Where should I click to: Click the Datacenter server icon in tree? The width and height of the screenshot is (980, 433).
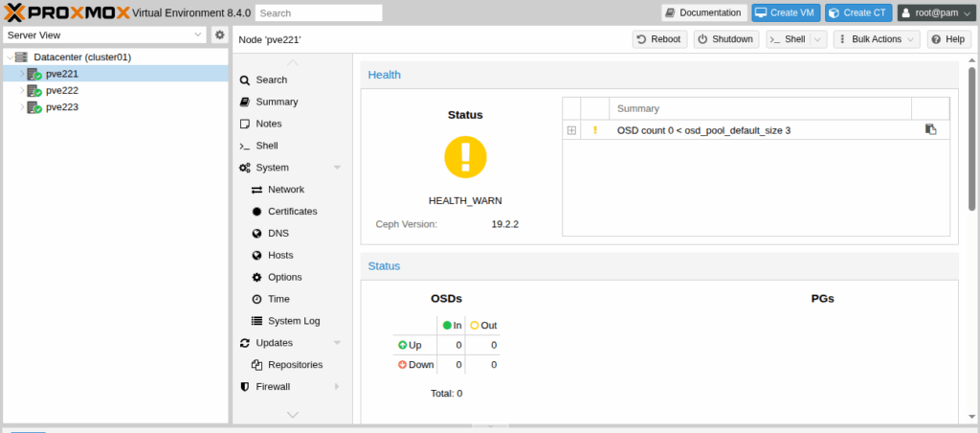click(21, 57)
